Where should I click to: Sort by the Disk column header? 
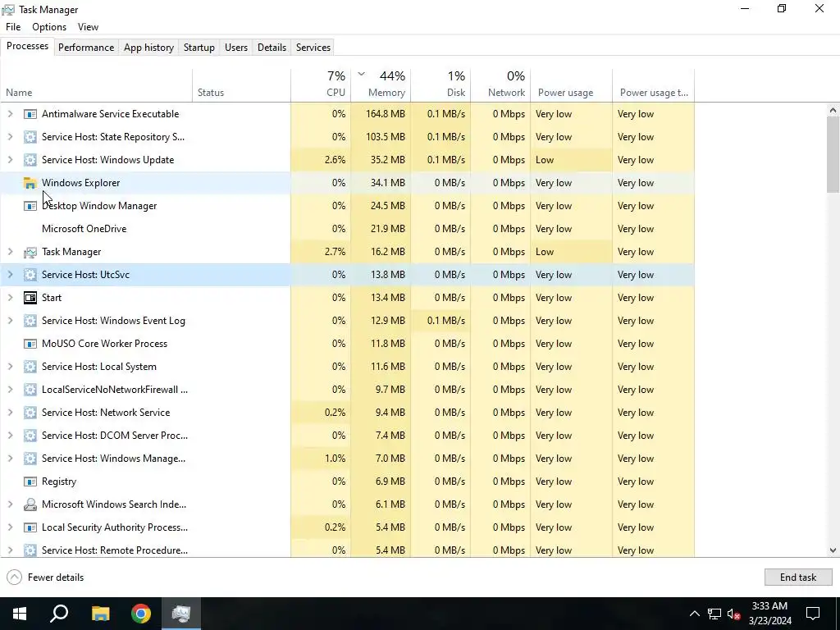click(441, 85)
